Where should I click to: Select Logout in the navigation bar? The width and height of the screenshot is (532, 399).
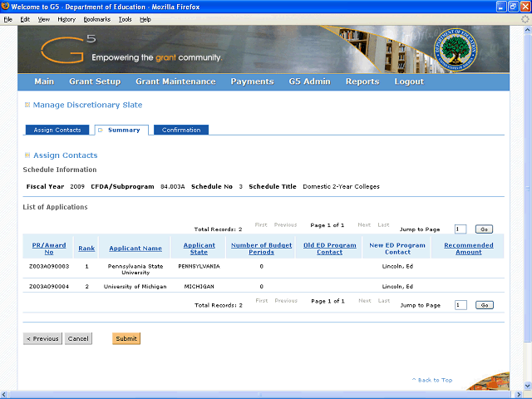click(409, 81)
